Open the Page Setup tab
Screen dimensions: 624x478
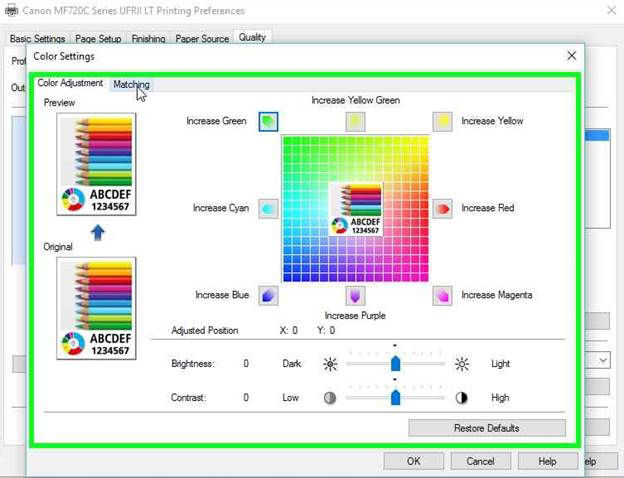point(98,39)
